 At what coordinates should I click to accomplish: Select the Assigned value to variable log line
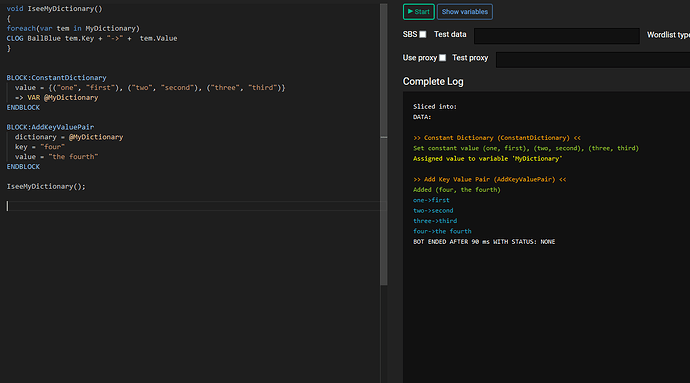click(488, 158)
